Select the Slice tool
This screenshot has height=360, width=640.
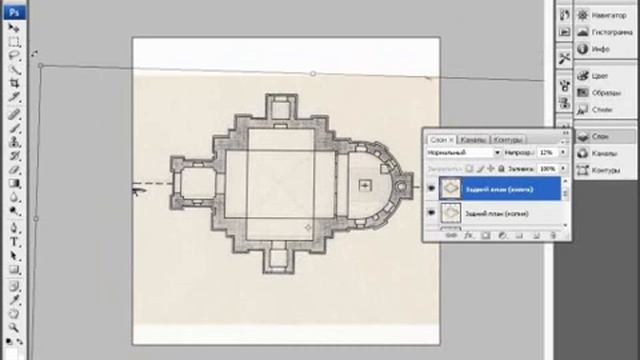click(14, 97)
